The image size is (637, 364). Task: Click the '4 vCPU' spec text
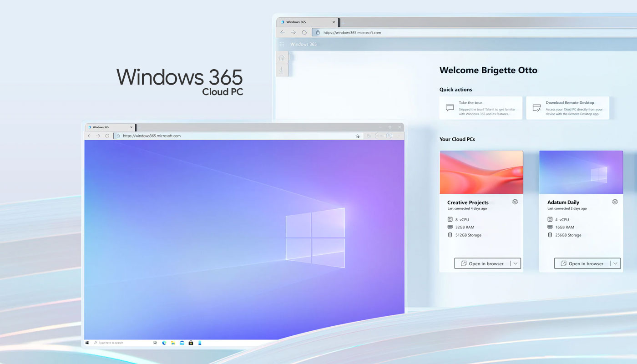562,219
